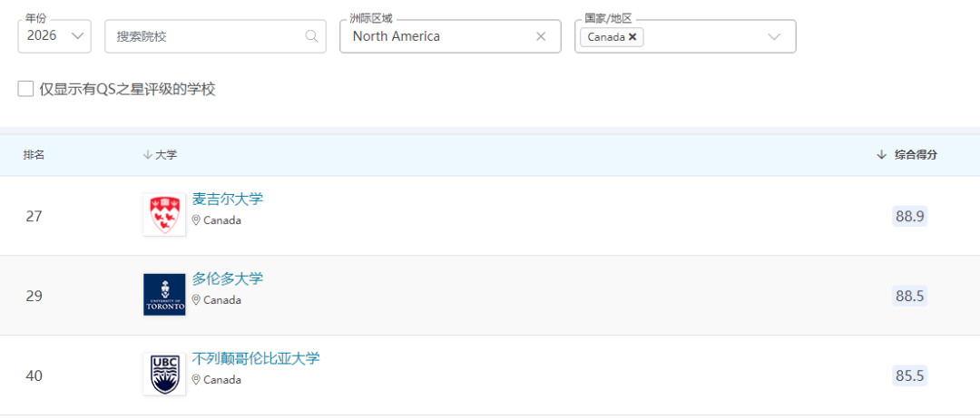Click the location pin under 麦吉尔大学
Screen dimensions: 980x419
click(196, 219)
